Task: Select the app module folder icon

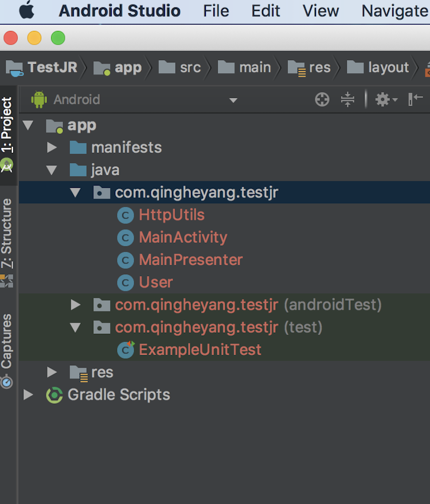Action: (54, 126)
